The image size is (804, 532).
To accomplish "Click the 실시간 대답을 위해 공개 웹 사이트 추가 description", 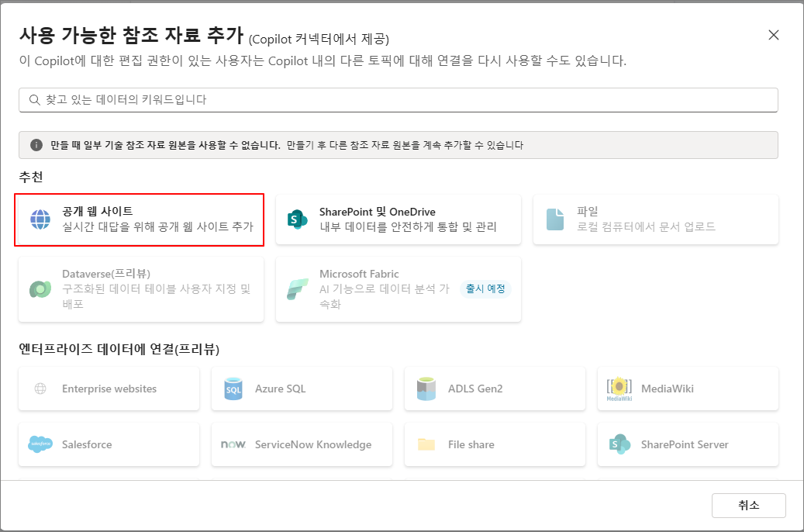I will coord(158,226).
